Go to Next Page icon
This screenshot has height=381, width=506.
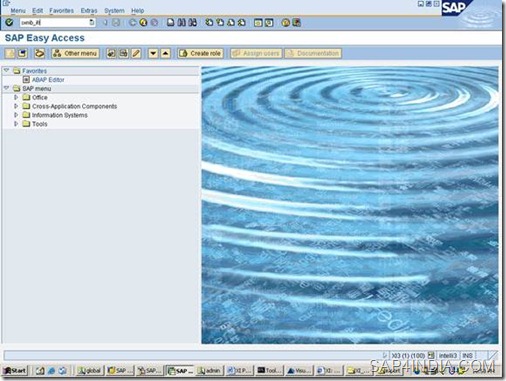pyautogui.click(x=231, y=23)
